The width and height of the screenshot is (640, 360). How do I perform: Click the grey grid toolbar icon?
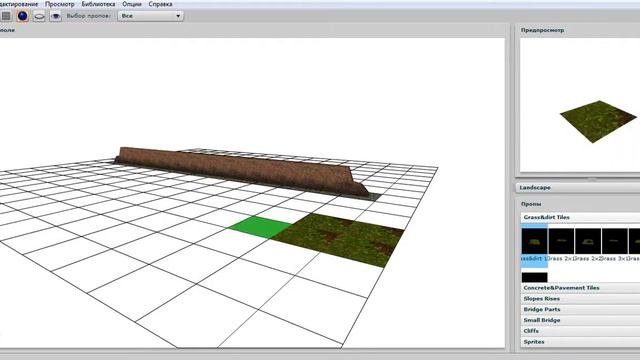(x=6, y=16)
